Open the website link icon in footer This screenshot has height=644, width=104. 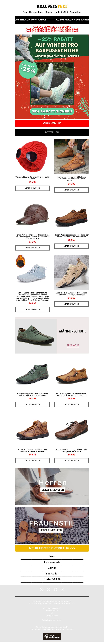tap(62, 589)
